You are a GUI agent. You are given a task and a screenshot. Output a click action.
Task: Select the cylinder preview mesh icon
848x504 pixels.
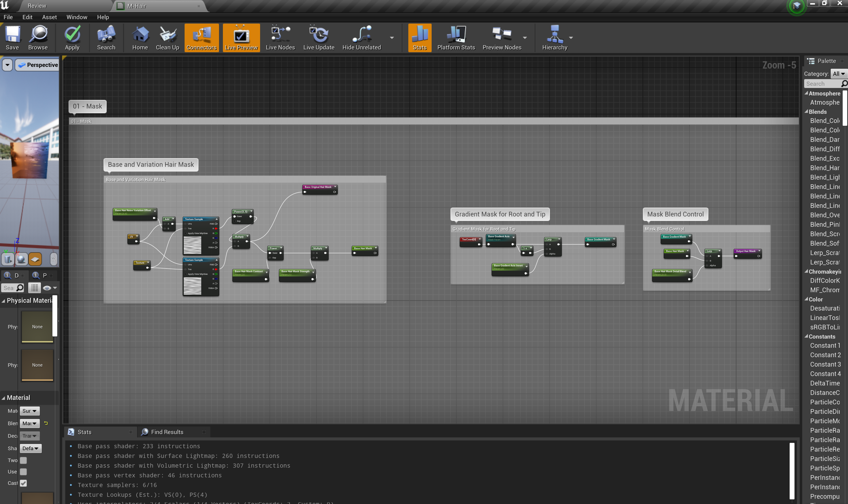[8, 259]
